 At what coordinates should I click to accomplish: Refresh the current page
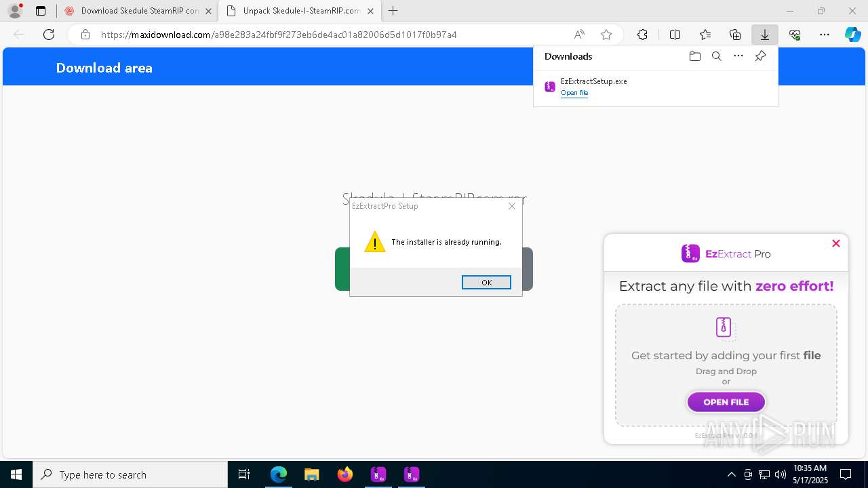49,35
